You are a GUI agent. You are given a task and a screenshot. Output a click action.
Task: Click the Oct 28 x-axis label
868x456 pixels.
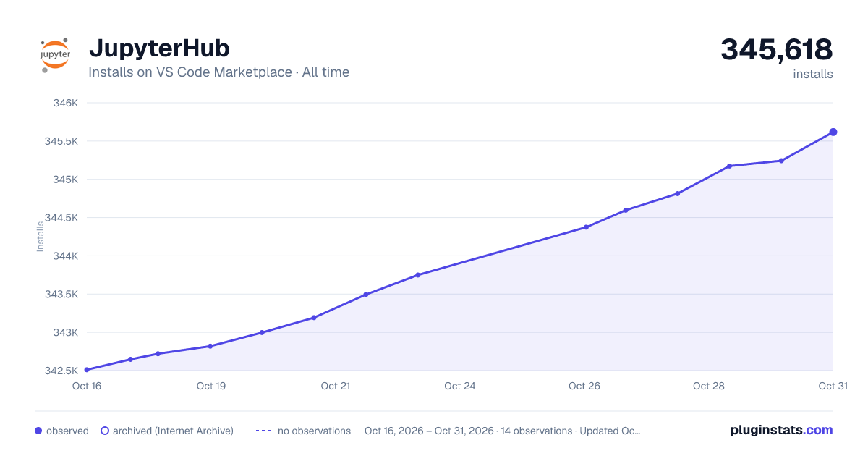(709, 386)
